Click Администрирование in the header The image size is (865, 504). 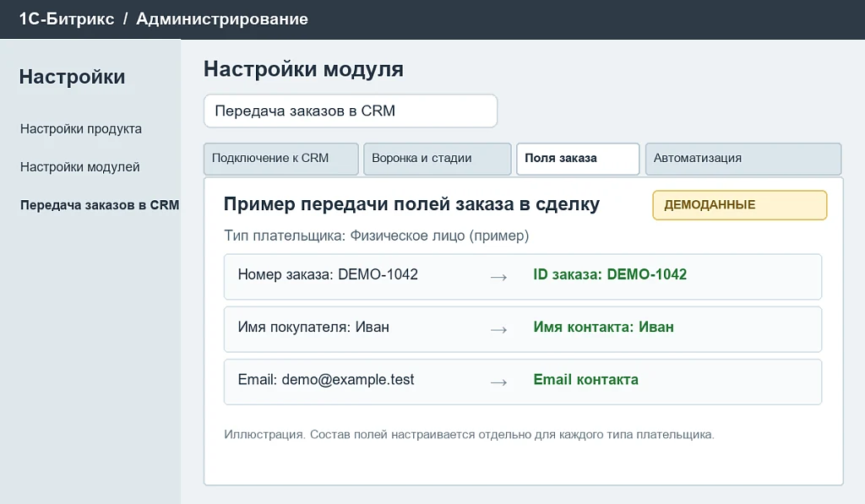(222, 19)
